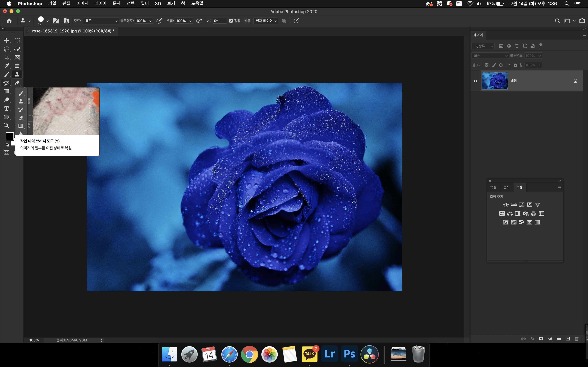588x367 pixels.
Task: Open the brush preset picker arrow
Action: [47, 21]
